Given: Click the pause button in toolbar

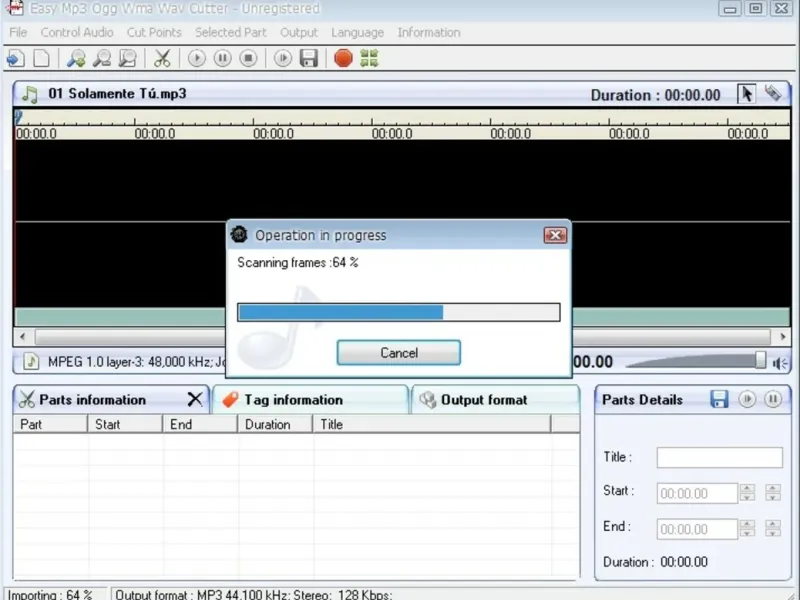Looking at the screenshot, I should point(222,58).
